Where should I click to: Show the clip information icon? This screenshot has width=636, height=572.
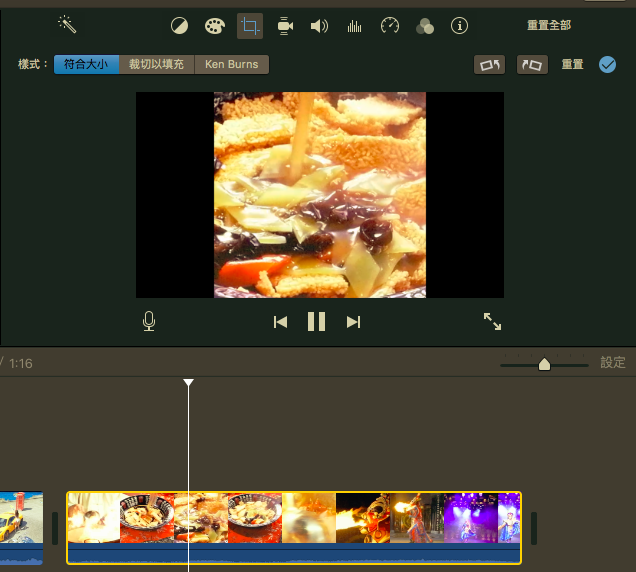[x=459, y=26]
